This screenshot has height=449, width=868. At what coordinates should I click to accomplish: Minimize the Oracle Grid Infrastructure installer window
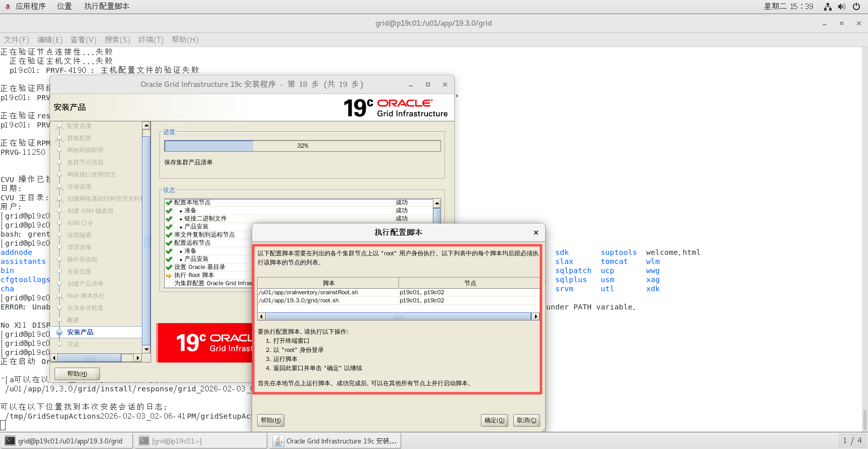[411, 84]
